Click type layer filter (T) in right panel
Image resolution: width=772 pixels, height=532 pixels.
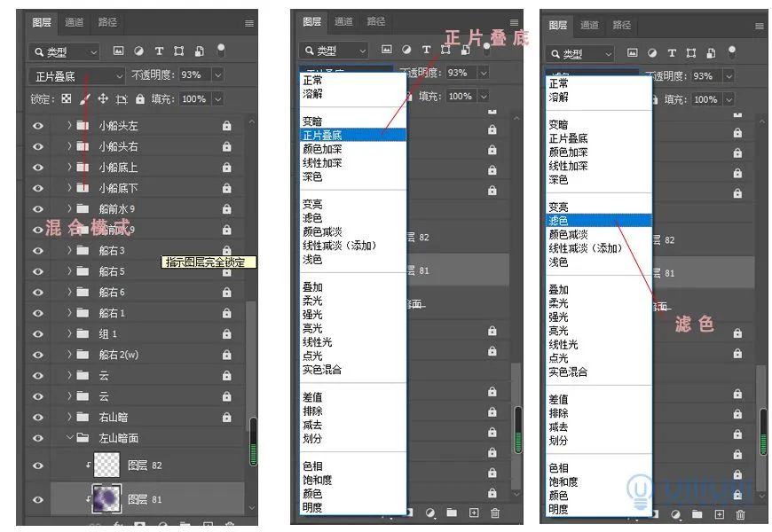[672, 52]
